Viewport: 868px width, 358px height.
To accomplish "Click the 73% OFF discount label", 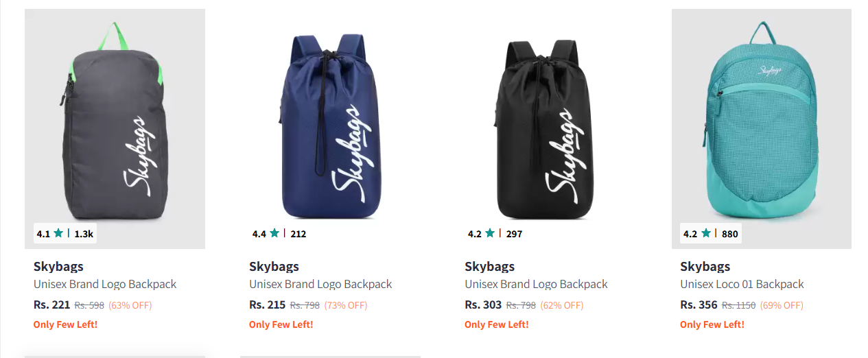I will (346, 305).
